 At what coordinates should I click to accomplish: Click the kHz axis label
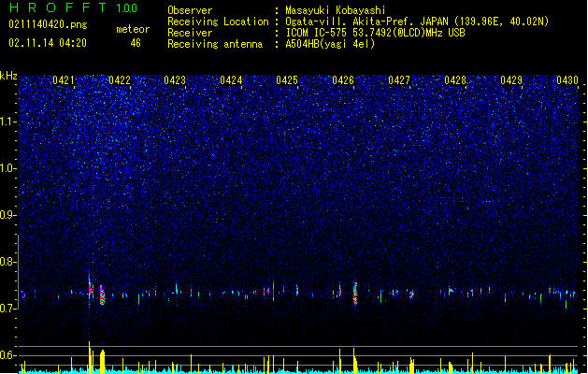[8, 76]
